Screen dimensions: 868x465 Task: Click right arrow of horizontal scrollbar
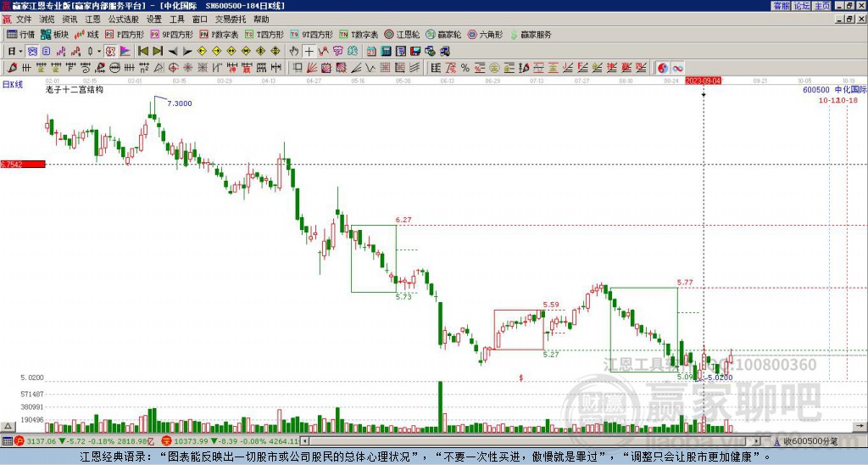[x=756, y=441]
